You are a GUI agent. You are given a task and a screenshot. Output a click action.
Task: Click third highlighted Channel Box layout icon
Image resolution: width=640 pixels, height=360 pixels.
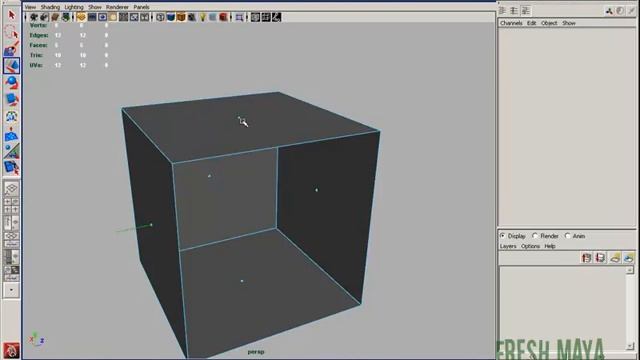tap(526, 11)
